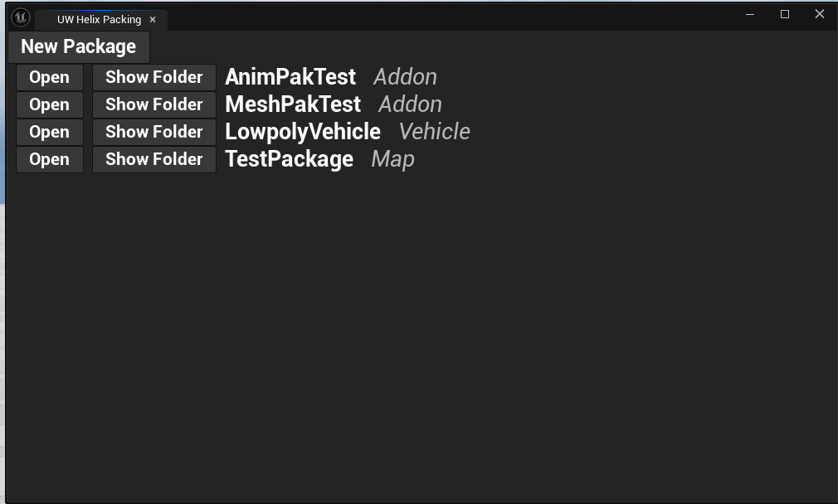Click the Unreal Engine logo icon
The image size is (838, 504).
(x=21, y=17)
